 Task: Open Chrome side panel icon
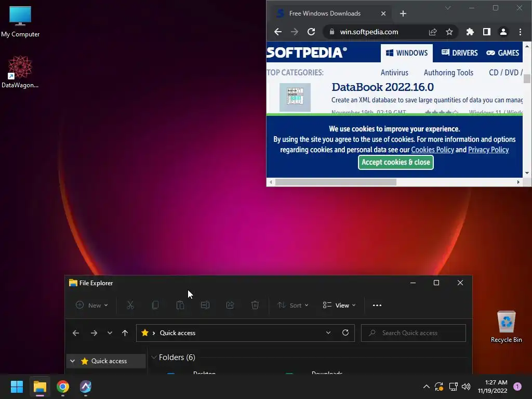pyautogui.click(x=486, y=32)
